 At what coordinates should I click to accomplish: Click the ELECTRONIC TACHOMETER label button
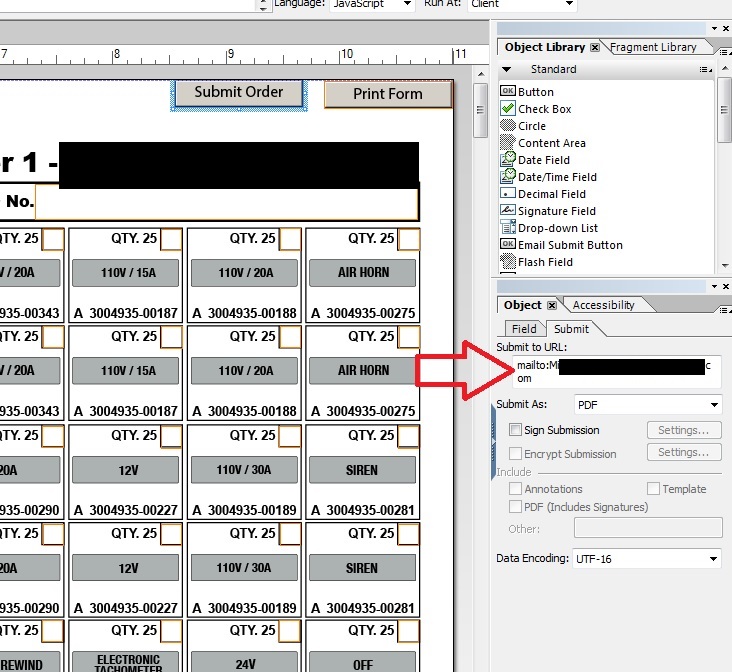coord(126,662)
